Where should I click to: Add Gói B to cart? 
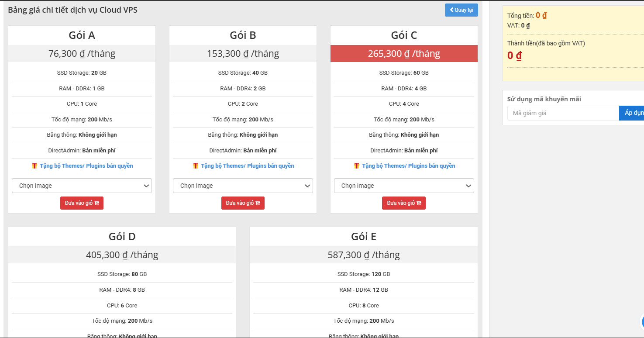click(x=243, y=203)
